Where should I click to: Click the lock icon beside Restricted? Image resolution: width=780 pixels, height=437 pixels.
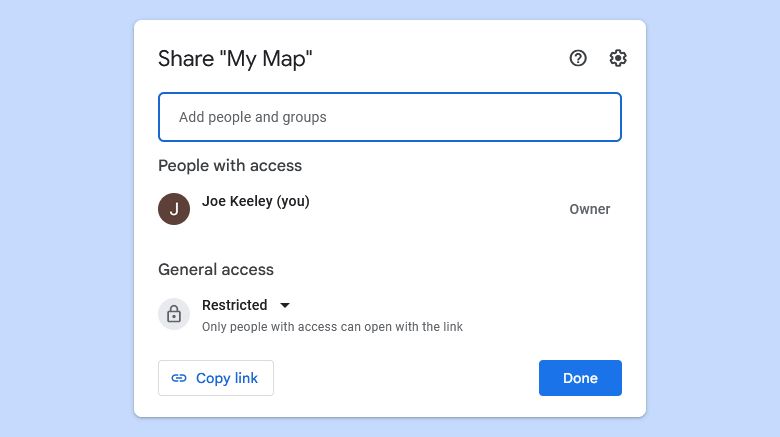click(174, 314)
